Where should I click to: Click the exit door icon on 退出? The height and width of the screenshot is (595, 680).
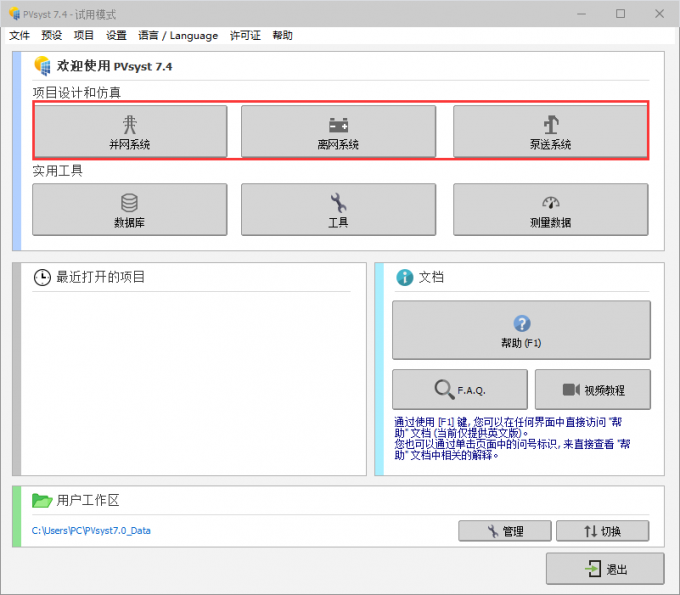593,569
